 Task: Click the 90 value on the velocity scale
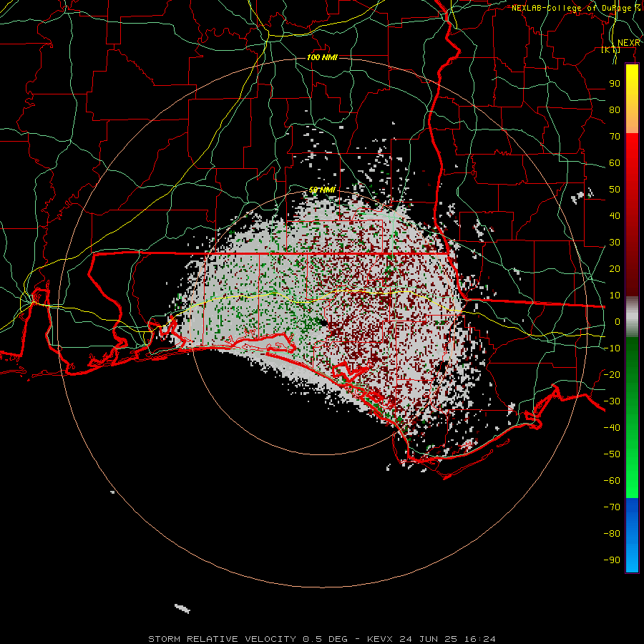click(615, 84)
